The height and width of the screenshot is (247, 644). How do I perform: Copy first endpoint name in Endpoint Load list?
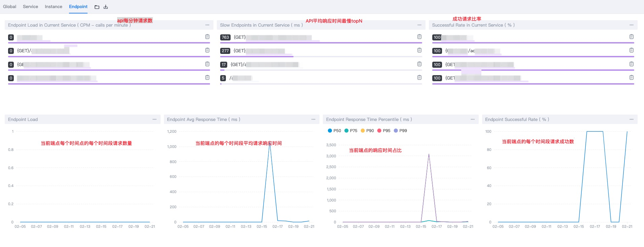pyautogui.click(x=207, y=37)
